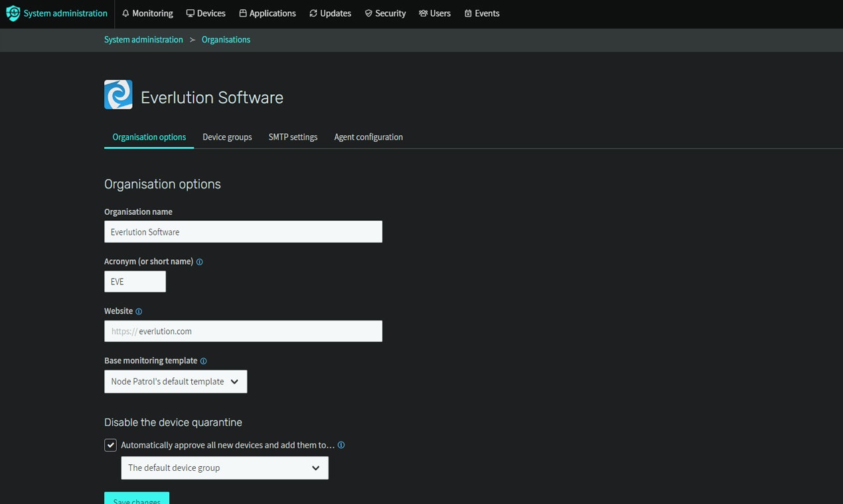Uncheck automatically approve all new devices
The width and height of the screenshot is (843, 504).
pos(111,445)
